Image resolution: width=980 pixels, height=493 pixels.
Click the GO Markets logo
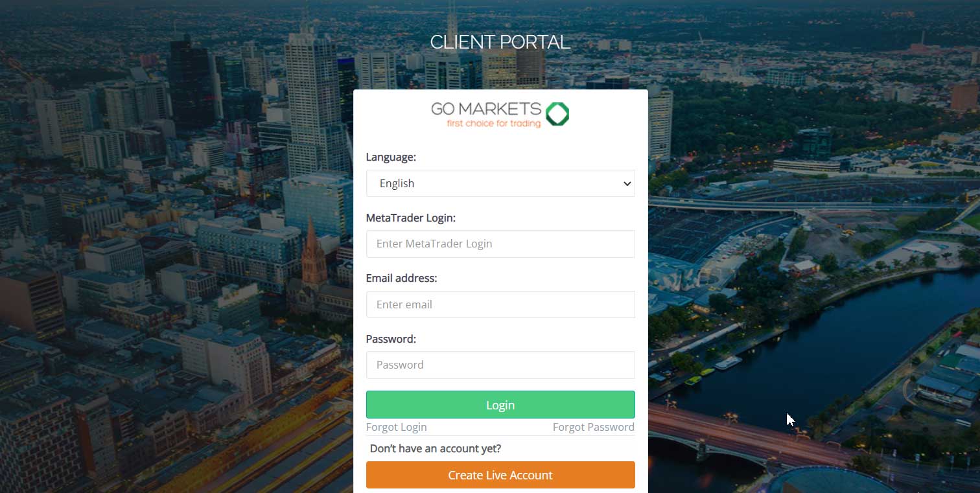[500, 115]
